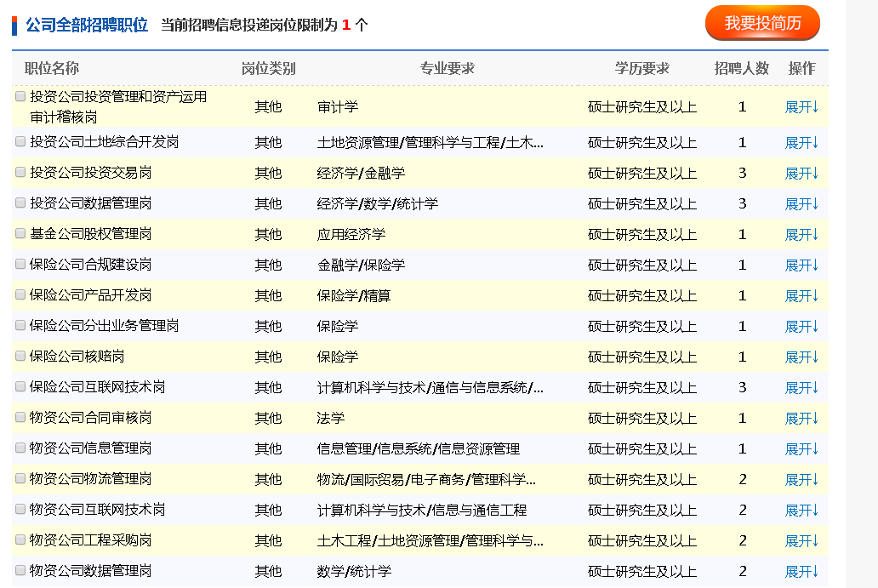Click the 职位名称 column header
Screen dimensions: 878x588
[52, 69]
